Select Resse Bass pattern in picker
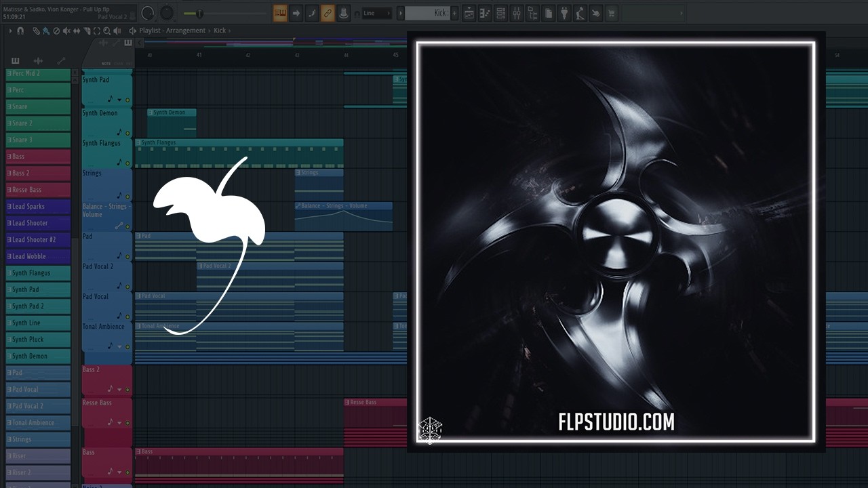Screen dimensions: 868x488 pyautogui.click(x=38, y=190)
